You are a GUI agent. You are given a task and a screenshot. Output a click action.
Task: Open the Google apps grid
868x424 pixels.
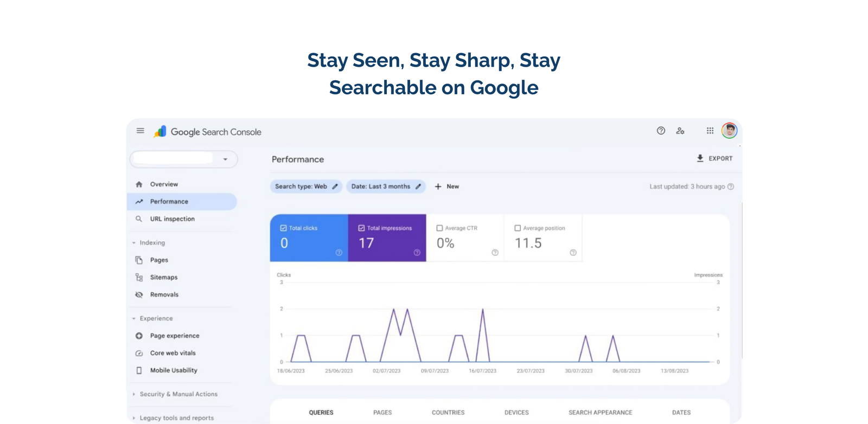point(710,131)
